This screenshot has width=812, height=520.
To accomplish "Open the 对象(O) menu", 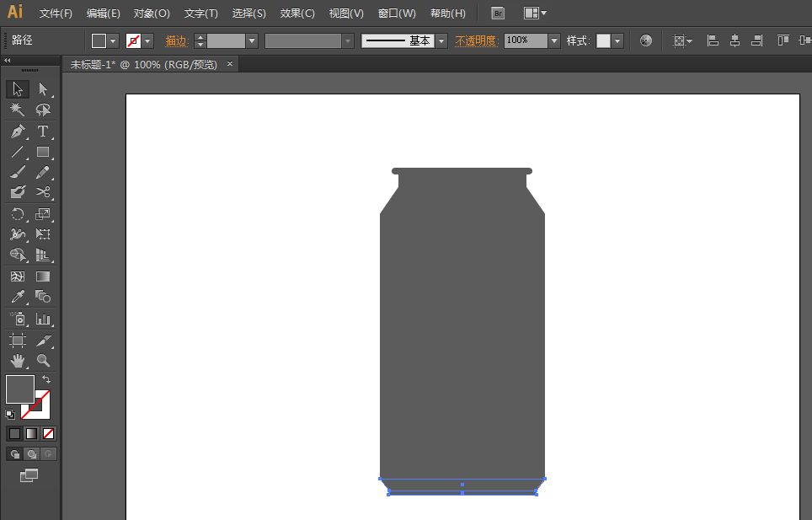I will (x=152, y=13).
